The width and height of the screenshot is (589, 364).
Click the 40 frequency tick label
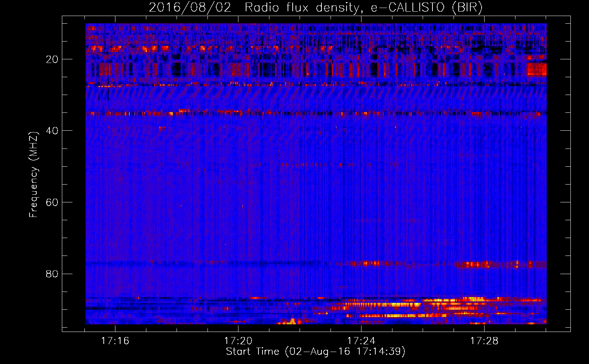tap(52, 131)
